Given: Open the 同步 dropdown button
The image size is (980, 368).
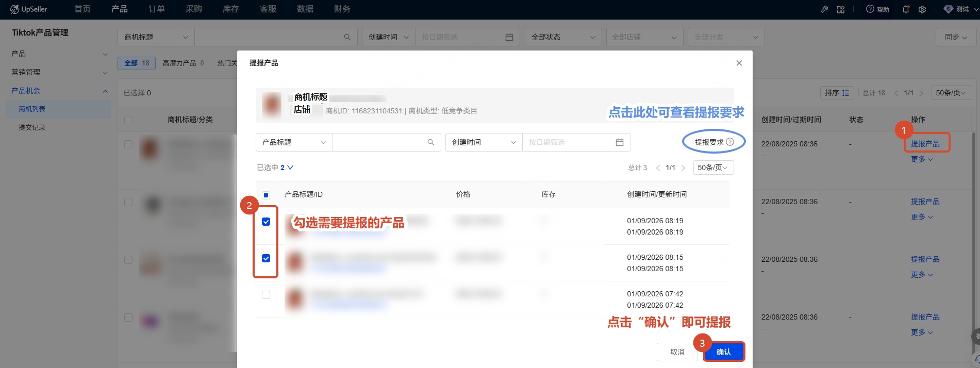Looking at the screenshot, I should (956, 37).
